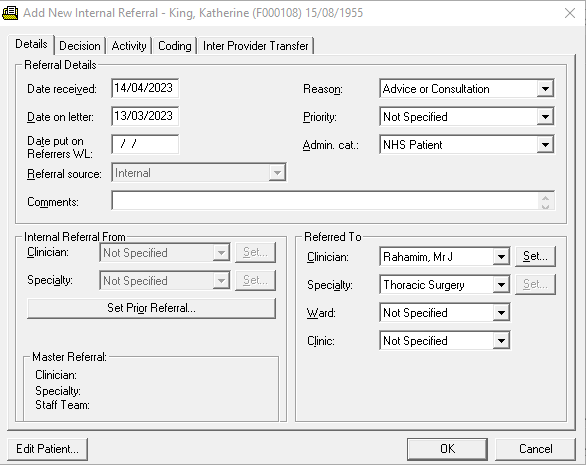The width and height of the screenshot is (586, 465).
Task: Confirm the referral with OK
Action: 447,449
